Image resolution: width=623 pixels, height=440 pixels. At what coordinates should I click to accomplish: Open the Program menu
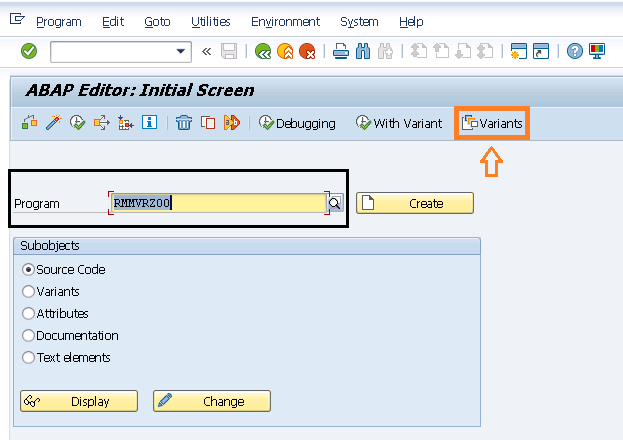(x=59, y=21)
